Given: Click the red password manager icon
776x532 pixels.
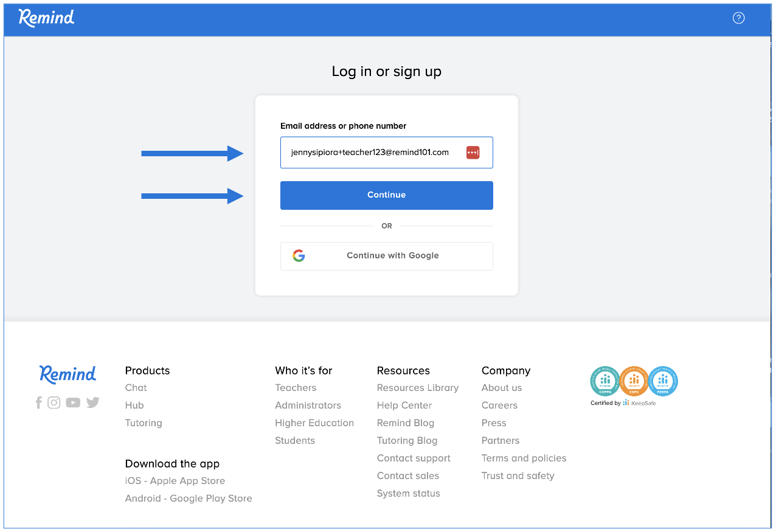Looking at the screenshot, I should coord(473,153).
